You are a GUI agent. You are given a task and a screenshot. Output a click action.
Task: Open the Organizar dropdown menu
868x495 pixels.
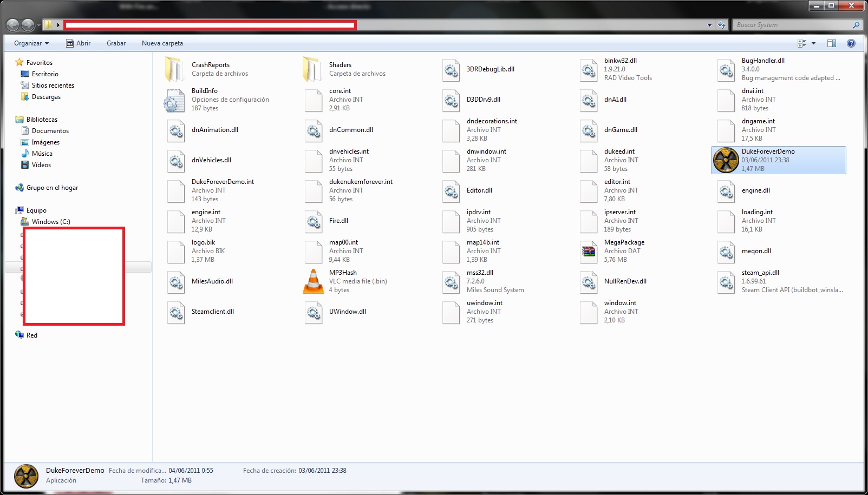31,43
